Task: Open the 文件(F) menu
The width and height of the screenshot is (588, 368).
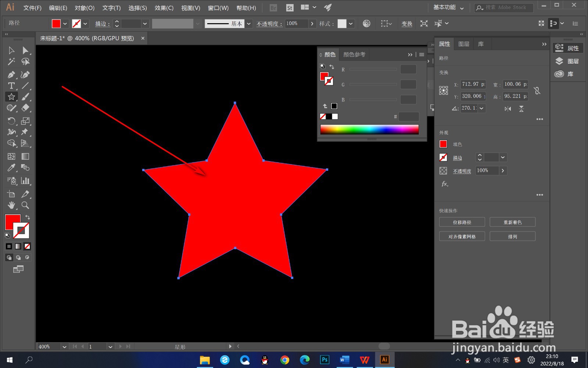Action: (x=32, y=8)
